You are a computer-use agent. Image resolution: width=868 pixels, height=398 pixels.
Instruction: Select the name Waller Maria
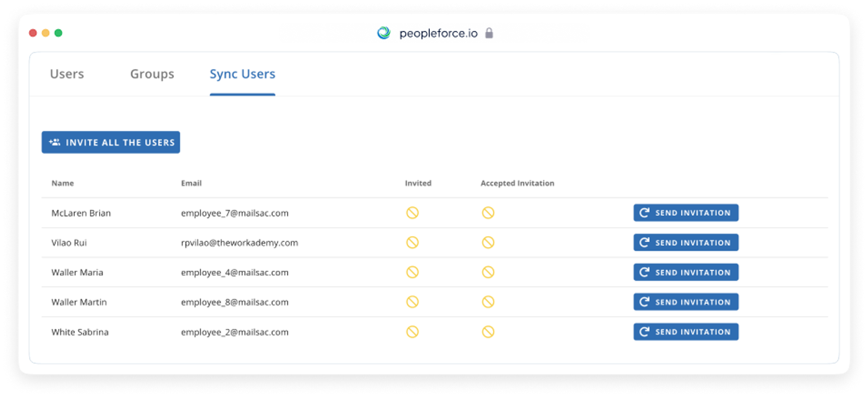(x=77, y=272)
